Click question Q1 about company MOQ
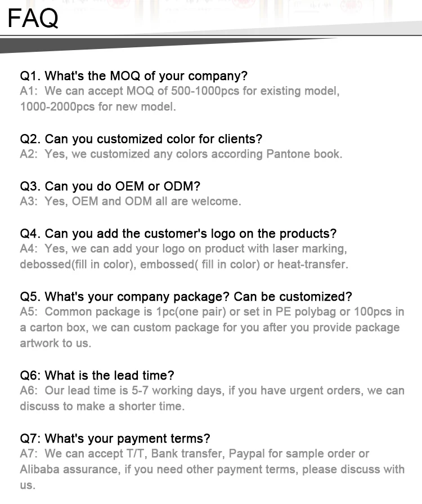Viewport: 422px width, 504px height. coord(133,76)
